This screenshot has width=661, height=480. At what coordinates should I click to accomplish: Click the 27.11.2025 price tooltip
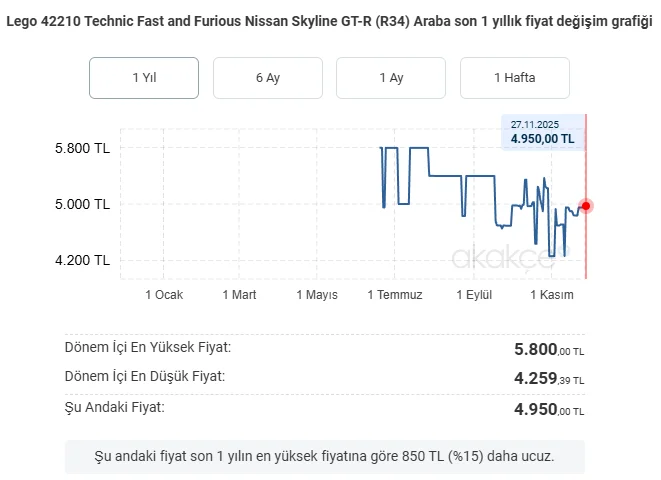(541, 133)
